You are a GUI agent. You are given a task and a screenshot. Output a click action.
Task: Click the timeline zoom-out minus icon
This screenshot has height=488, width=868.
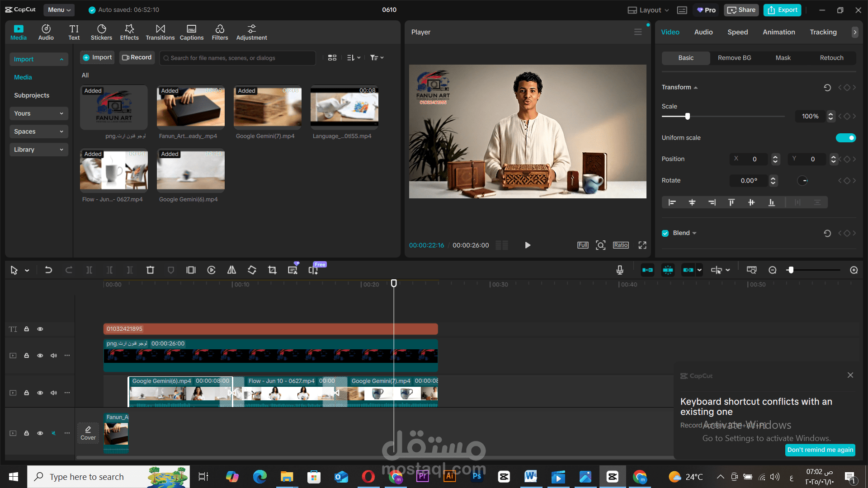click(x=773, y=270)
